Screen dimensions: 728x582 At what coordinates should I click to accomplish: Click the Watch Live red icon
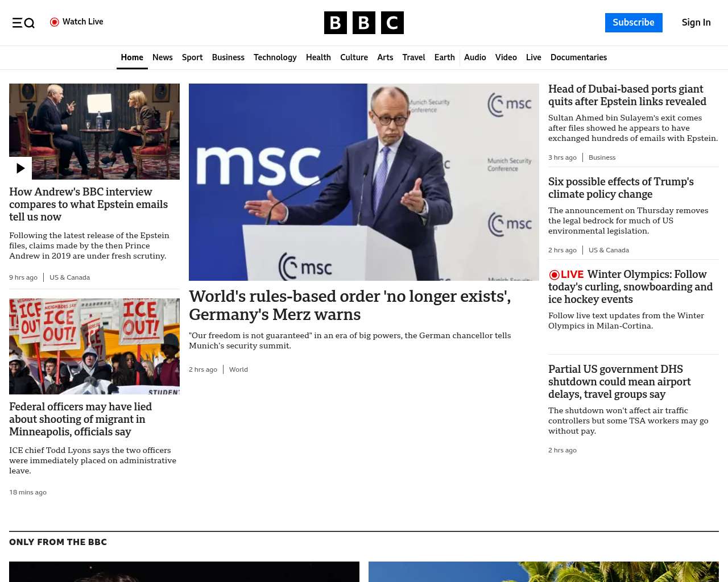55,22
